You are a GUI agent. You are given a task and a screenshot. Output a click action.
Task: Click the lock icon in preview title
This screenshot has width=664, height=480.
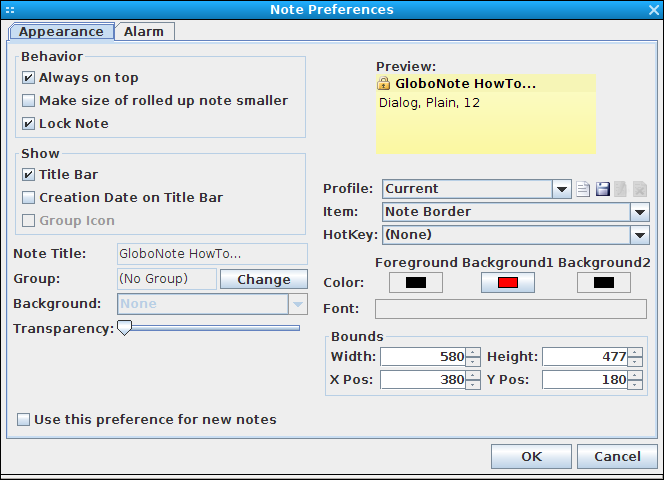[x=383, y=83]
